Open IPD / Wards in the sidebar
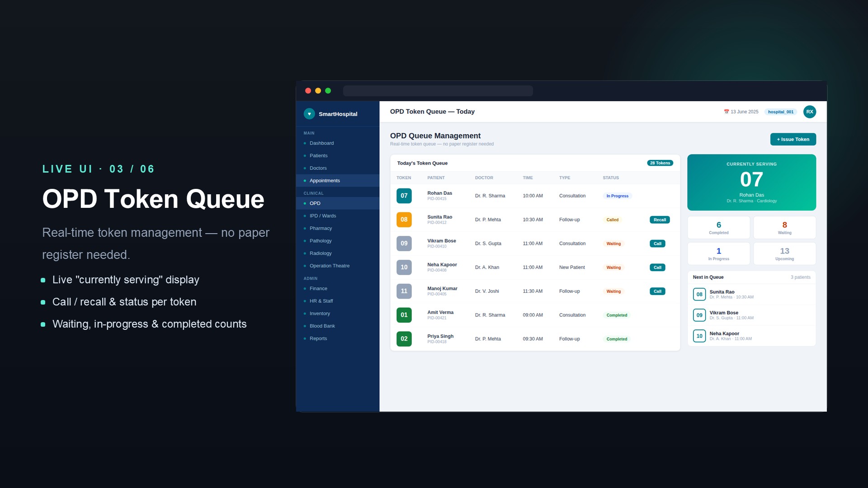Screen dimensions: 868x488 [338, 216]
